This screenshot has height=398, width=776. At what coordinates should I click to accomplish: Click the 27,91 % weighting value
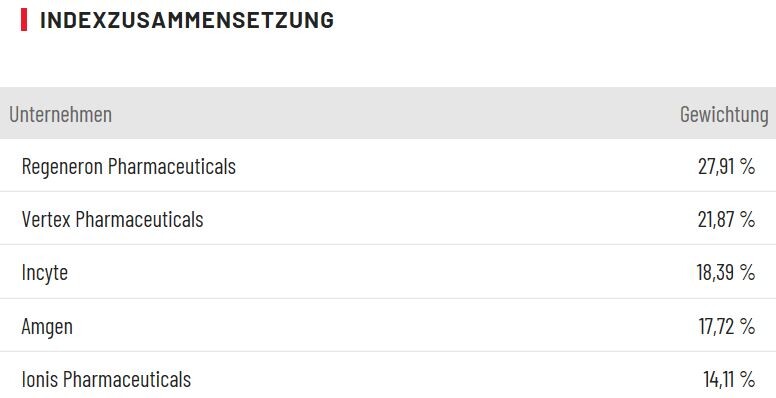tap(726, 166)
